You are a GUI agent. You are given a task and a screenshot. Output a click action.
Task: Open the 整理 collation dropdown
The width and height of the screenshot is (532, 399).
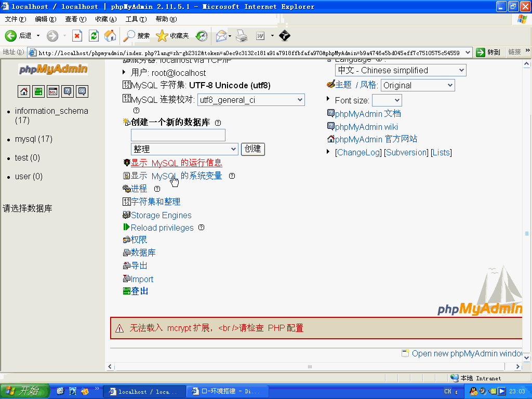tap(184, 149)
